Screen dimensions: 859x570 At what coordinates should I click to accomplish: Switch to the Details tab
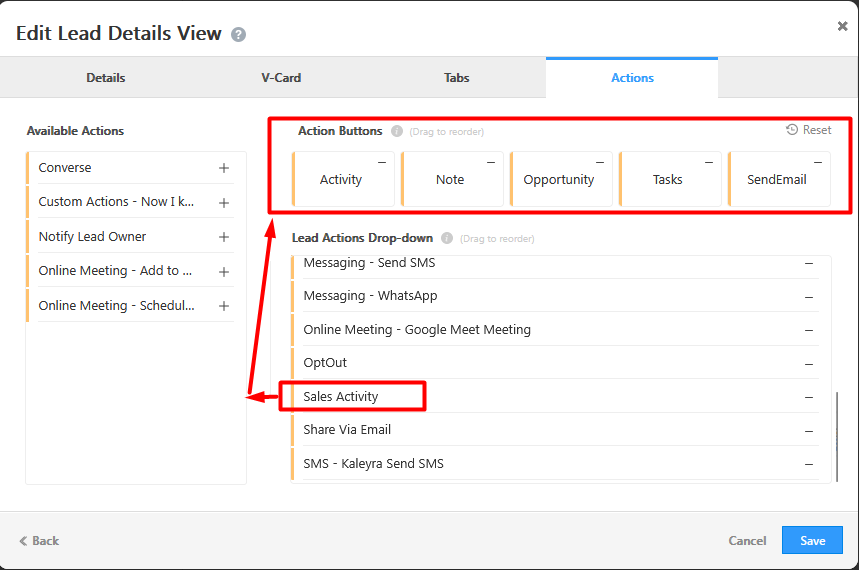[106, 78]
